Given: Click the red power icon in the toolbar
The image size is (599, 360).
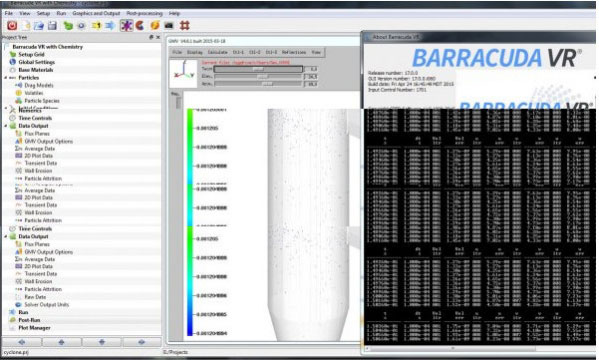Looking at the screenshot, I should pos(12,26).
